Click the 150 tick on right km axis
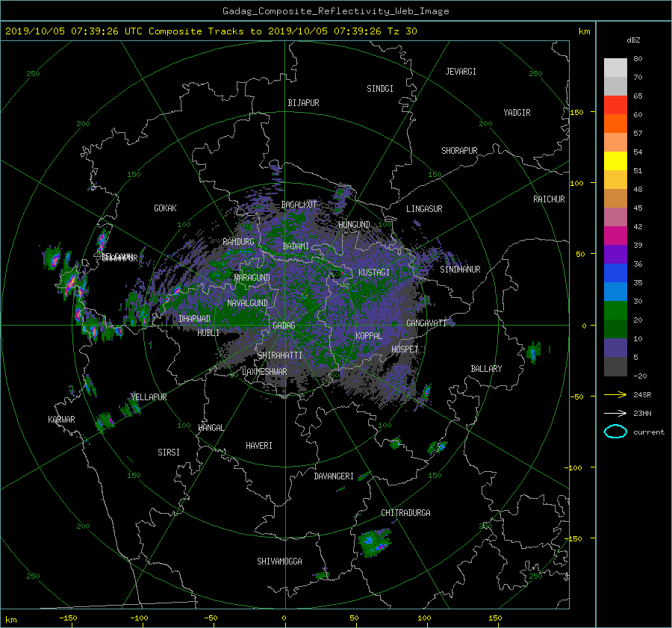 pos(577,112)
